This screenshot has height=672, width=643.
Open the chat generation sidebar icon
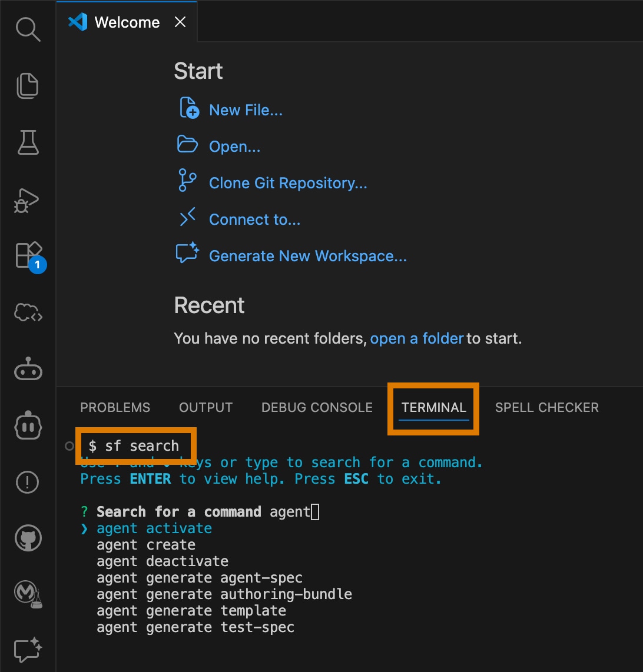(x=28, y=650)
